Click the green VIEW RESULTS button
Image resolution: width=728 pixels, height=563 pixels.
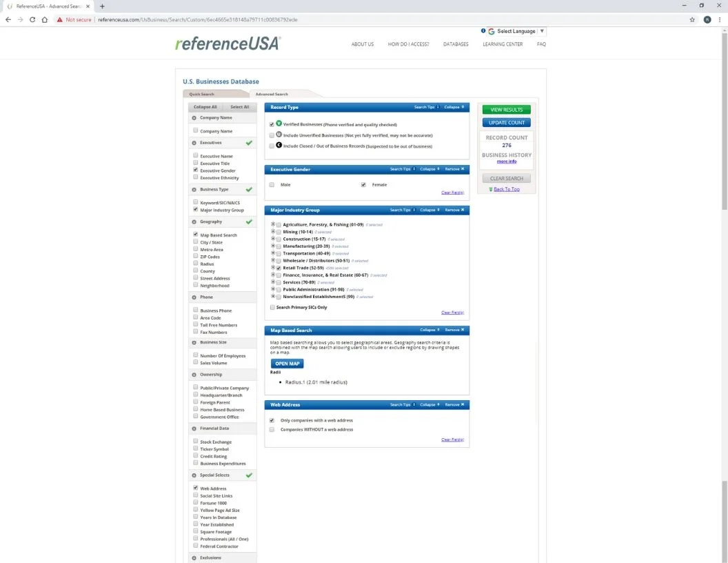506,110
